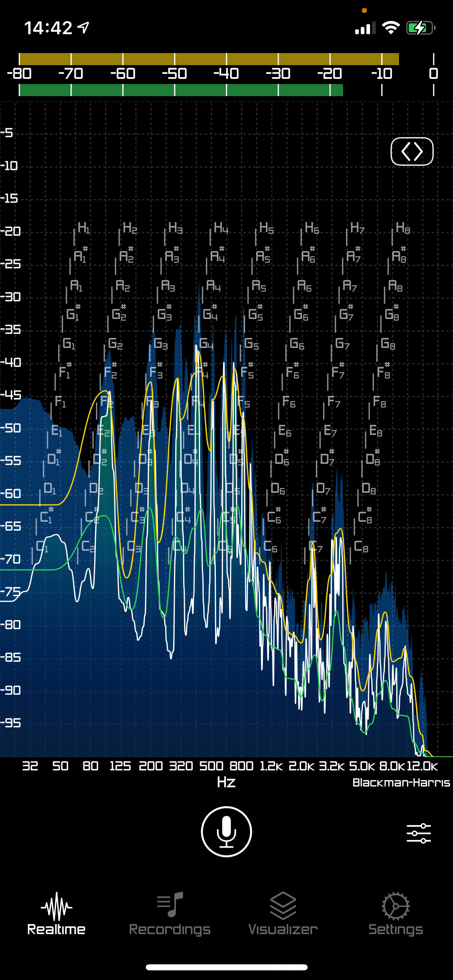The width and height of the screenshot is (453, 980).
Task: Tap the Wi-Fi icon in the status bar
Action: click(x=390, y=28)
